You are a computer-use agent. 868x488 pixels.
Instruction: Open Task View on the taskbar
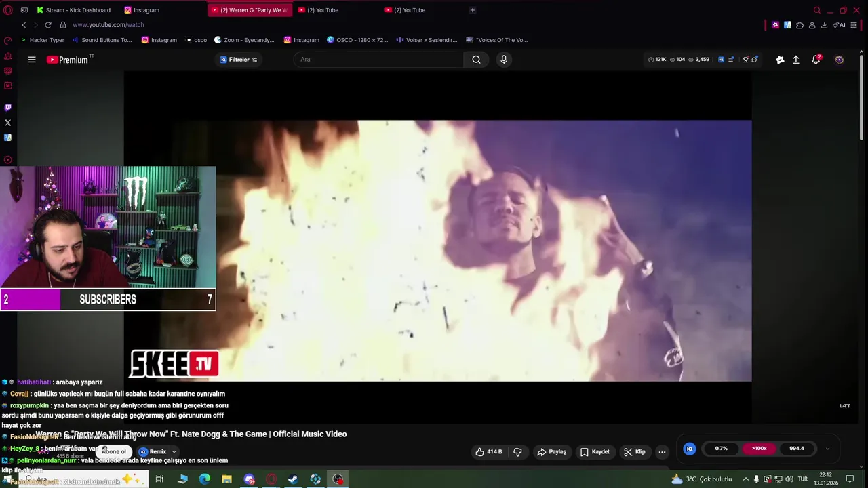(159, 479)
